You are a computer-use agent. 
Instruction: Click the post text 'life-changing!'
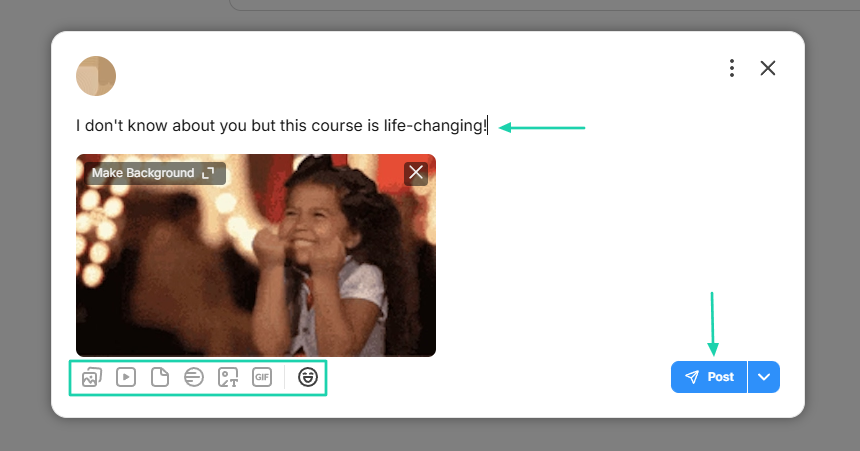pyautogui.click(x=435, y=126)
